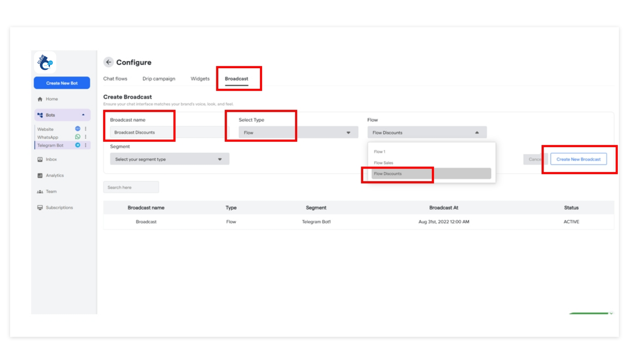Viewport: 629px width, 364px height.
Task: Click the Subscriptions icon
Action: 40,208
